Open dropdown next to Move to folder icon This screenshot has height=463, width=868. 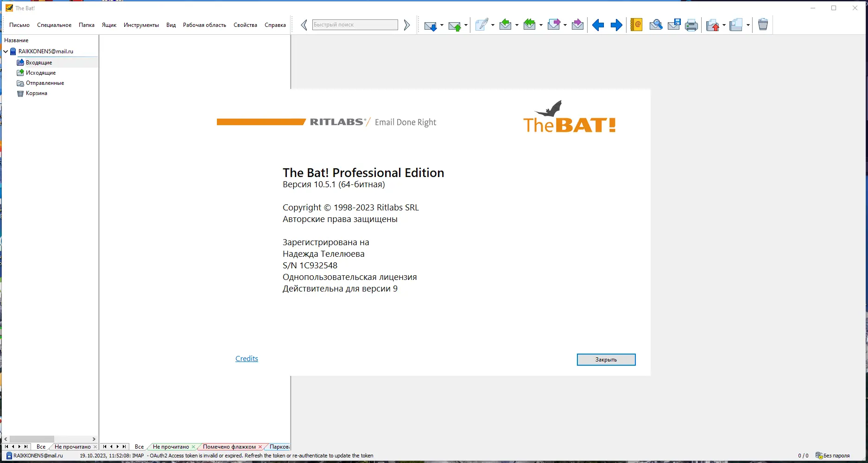pos(724,25)
